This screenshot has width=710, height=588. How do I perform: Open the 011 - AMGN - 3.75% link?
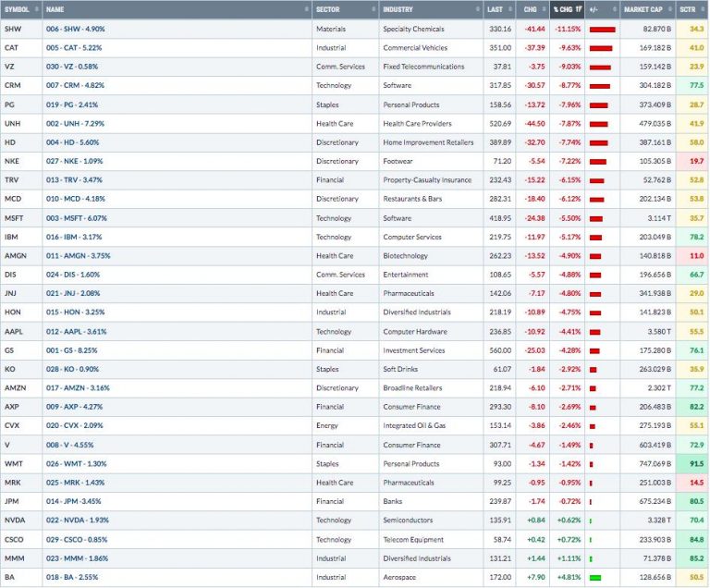pos(79,255)
